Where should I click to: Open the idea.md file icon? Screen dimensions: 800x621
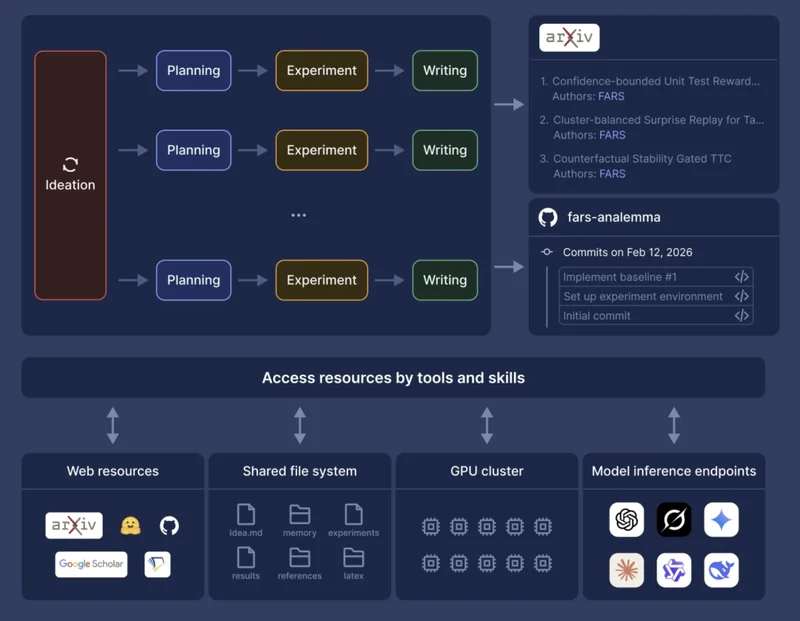click(x=245, y=515)
